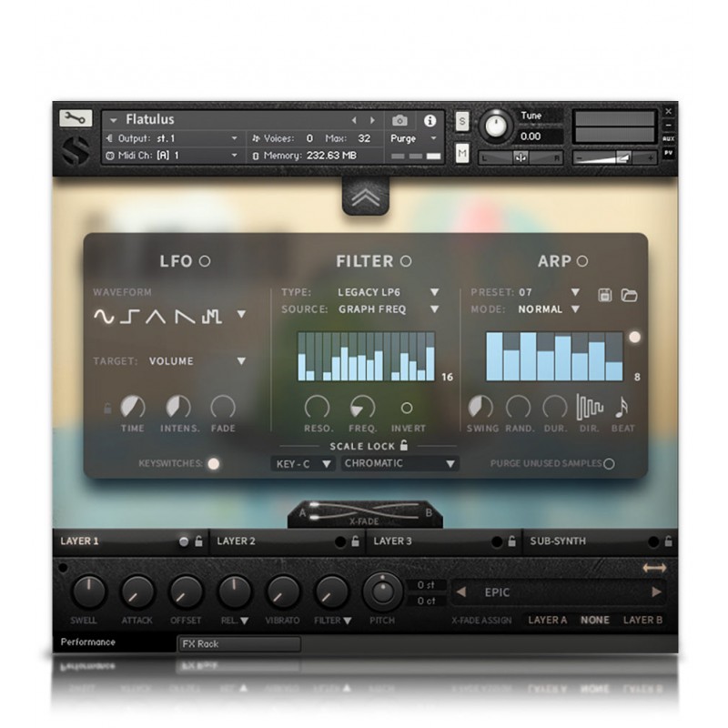Viewport: 728px width, 728px height.
Task: Save the ARP preset with disk icon
Action: coord(604,294)
